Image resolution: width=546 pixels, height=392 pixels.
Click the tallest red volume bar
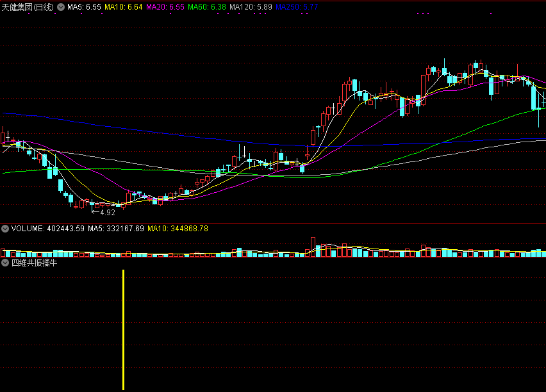click(x=313, y=247)
